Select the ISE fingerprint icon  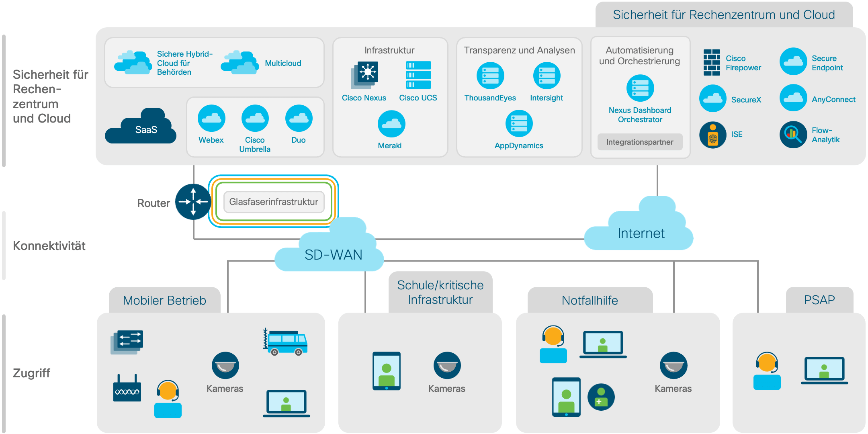point(713,135)
